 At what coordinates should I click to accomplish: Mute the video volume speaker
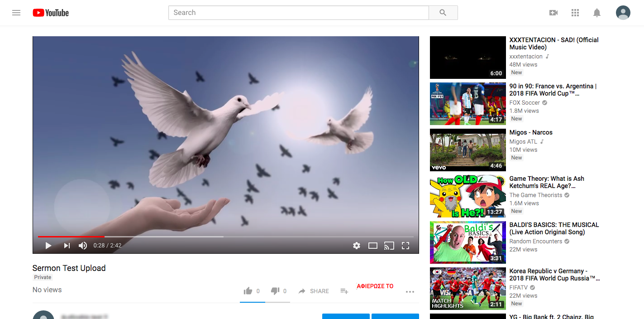[83, 246]
